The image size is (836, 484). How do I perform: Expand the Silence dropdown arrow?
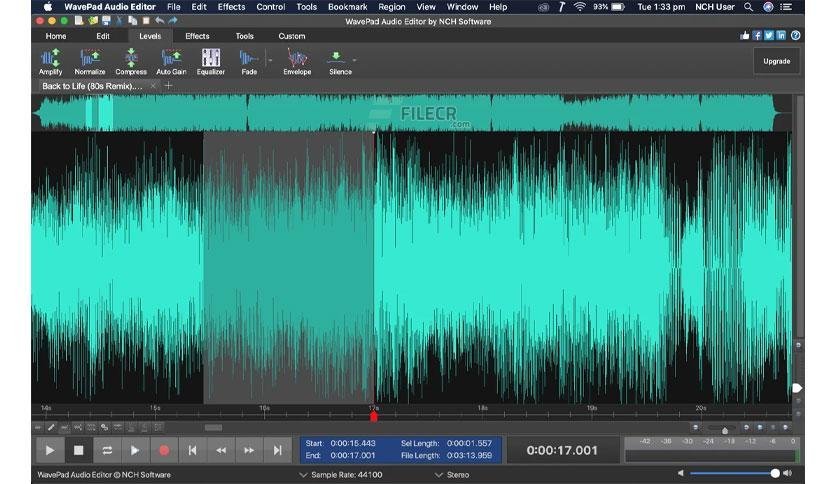point(355,60)
